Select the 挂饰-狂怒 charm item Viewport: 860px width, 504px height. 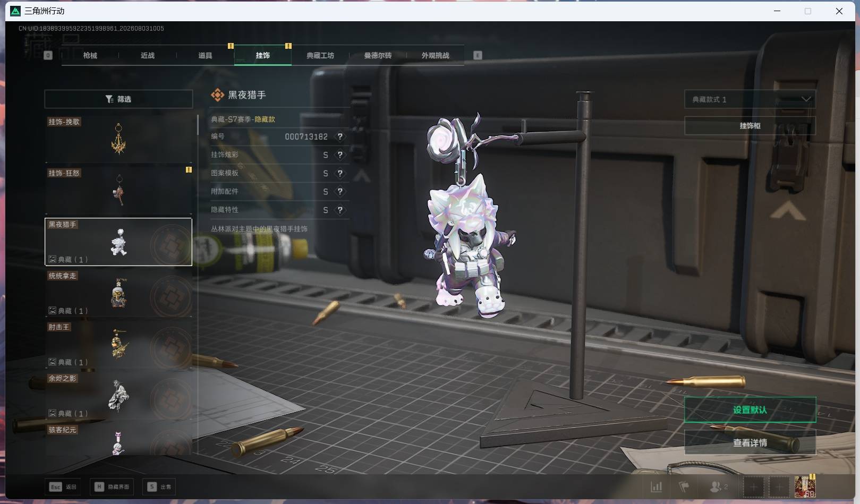(x=118, y=190)
